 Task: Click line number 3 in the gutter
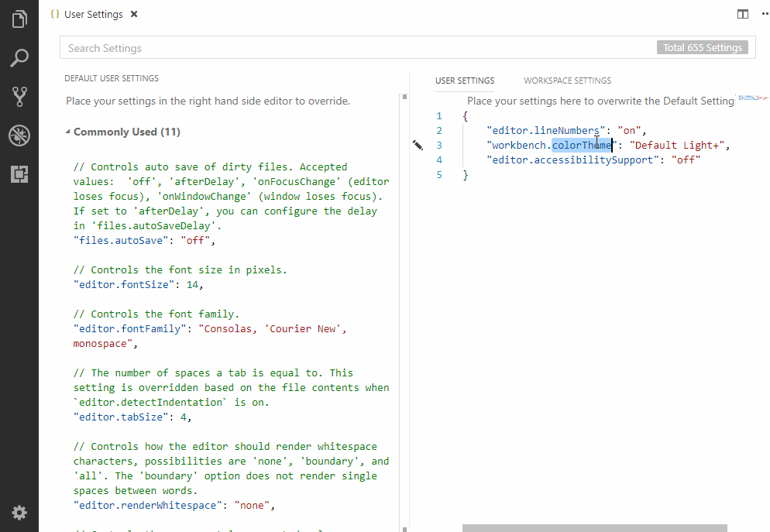pos(439,145)
